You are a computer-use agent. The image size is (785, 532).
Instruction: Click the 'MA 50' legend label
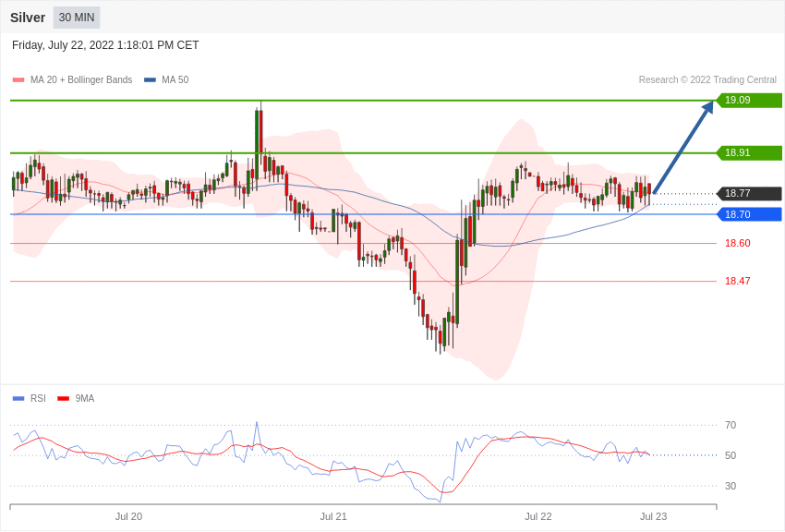pos(175,79)
